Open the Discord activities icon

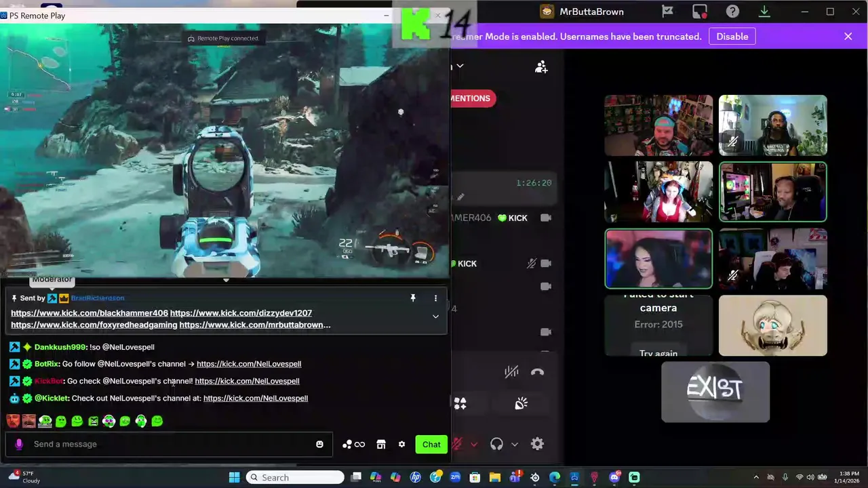460,404
